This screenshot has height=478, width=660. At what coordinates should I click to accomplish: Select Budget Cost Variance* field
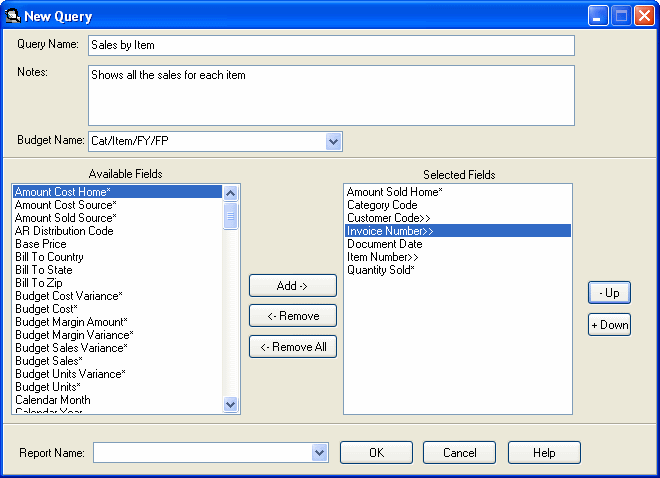(x=117, y=296)
